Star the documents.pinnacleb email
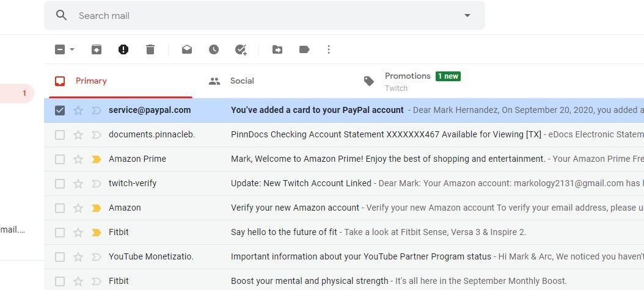The image size is (644, 290). (x=78, y=134)
